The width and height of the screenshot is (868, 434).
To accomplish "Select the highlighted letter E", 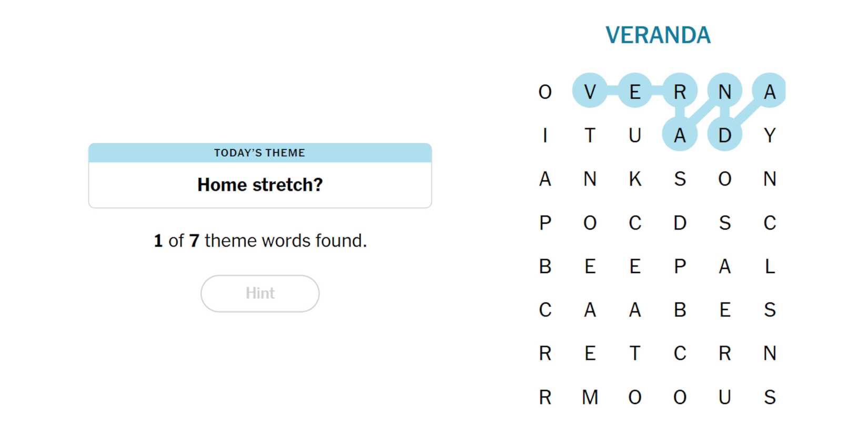I will tap(635, 92).
